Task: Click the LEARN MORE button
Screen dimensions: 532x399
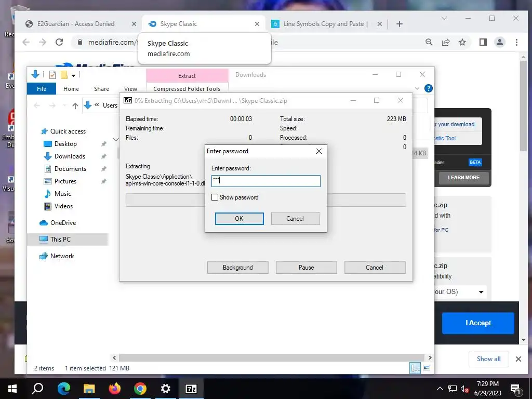Action: pos(463,178)
